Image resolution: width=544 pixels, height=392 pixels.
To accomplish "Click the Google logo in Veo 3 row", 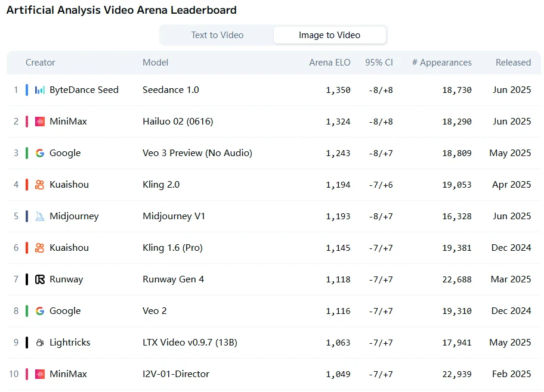I will click(40, 153).
